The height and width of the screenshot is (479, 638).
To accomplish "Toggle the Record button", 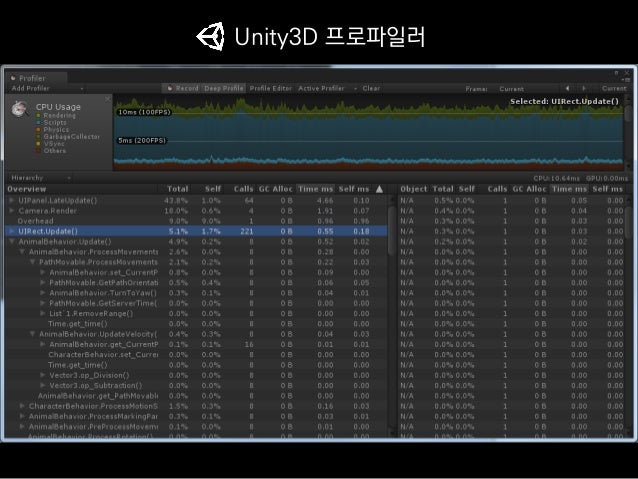I will [x=182, y=88].
